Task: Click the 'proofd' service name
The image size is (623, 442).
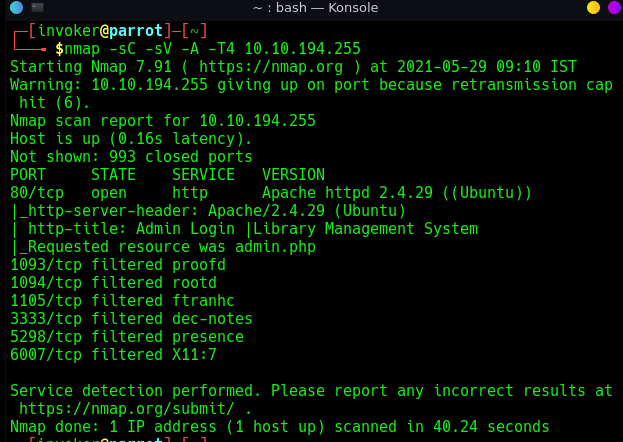Action: point(199,264)
